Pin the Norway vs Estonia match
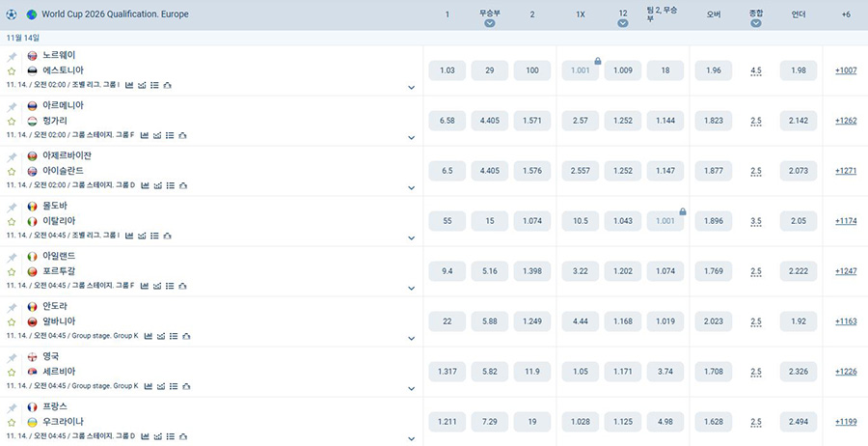Image resolution: width=868 pixels, height=446 pixels. click(x=12, y=57)
